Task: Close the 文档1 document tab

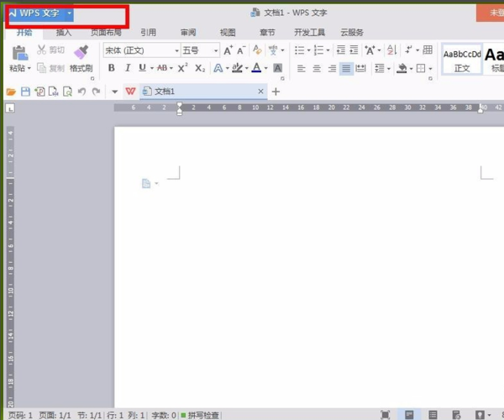Action: pyautogui.click(x=260, y=92)
